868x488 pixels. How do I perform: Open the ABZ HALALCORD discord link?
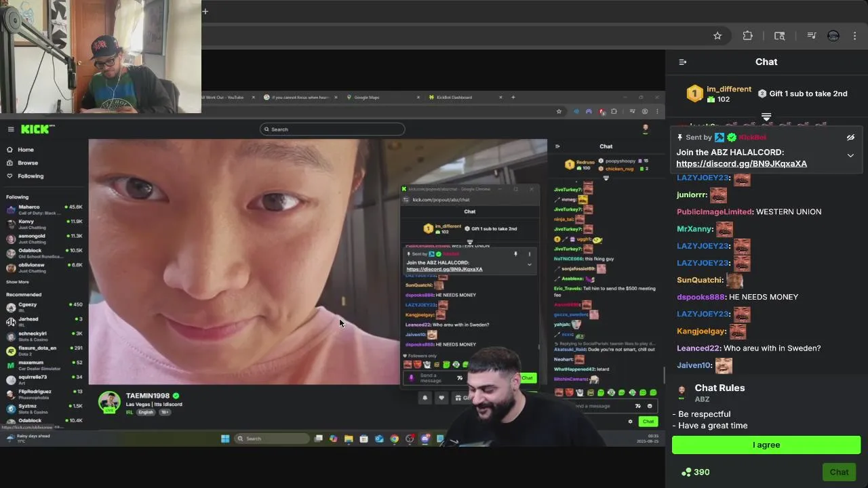pyautogui.click(x=741, y=164)
